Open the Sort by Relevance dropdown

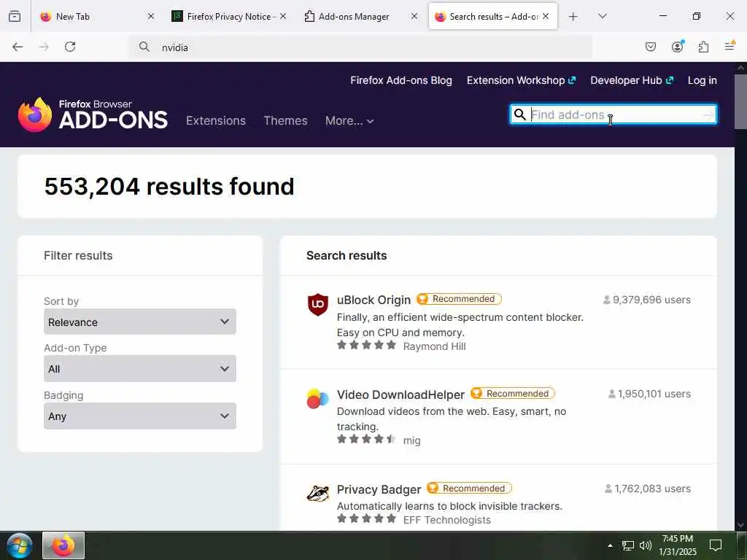pos(139,322)
